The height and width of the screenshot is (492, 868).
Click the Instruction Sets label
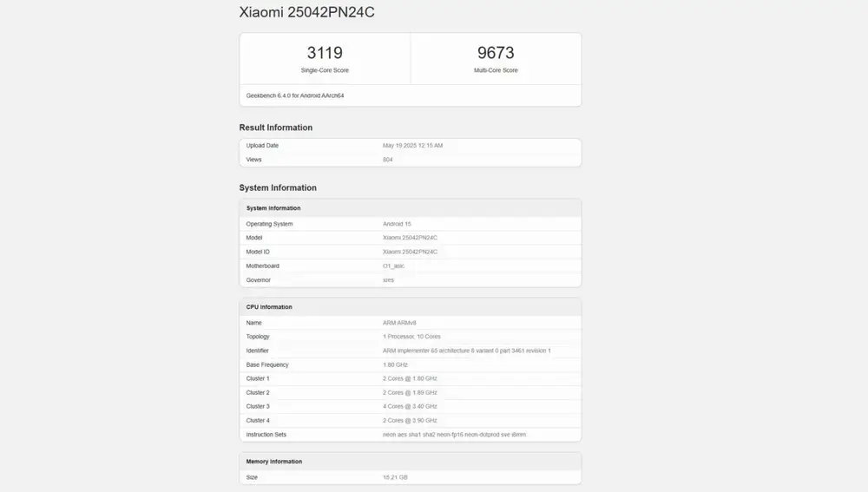tap(266, 435)
